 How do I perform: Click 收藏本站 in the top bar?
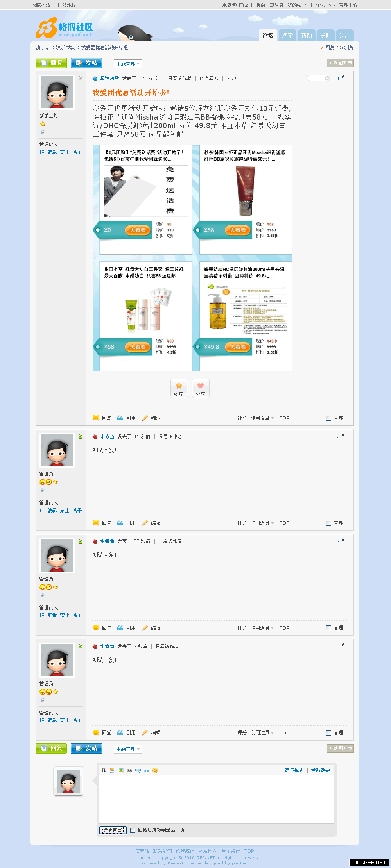click(41, 5)
